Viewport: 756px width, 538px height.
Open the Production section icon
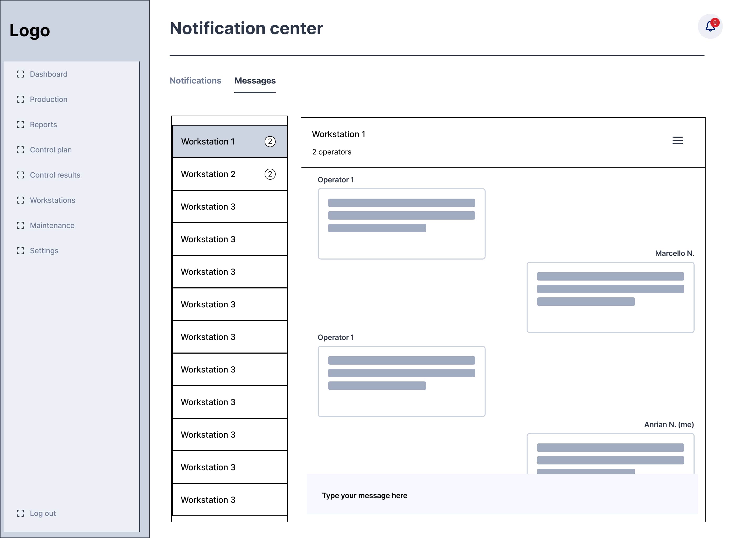(20, 99)
